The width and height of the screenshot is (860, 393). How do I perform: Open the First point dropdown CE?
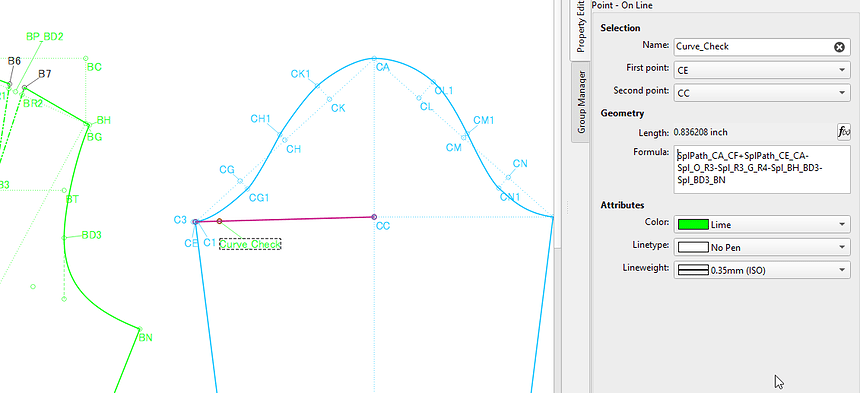762,70
